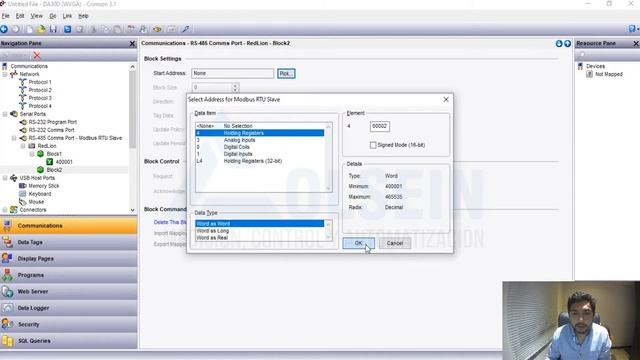
Task: Close the Select Address dialog with X
Action: (x=446, y=99)
